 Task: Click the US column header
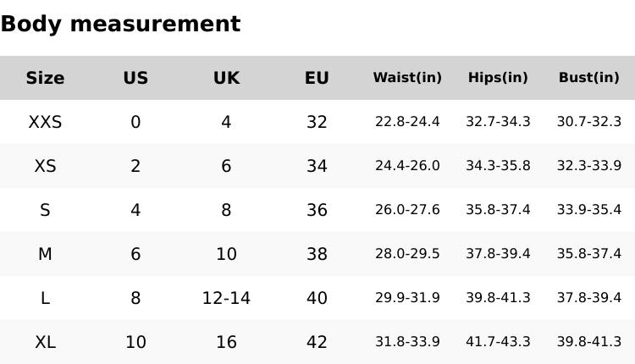click(x=135, y=78)
